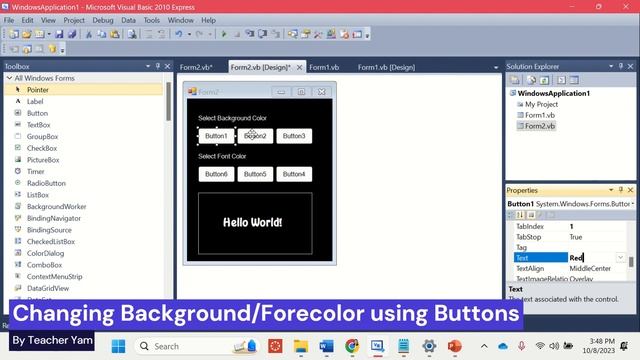Click Events lightning icon in Properties panel
This screenshot has width=640, height=360.
click(540, 215)
